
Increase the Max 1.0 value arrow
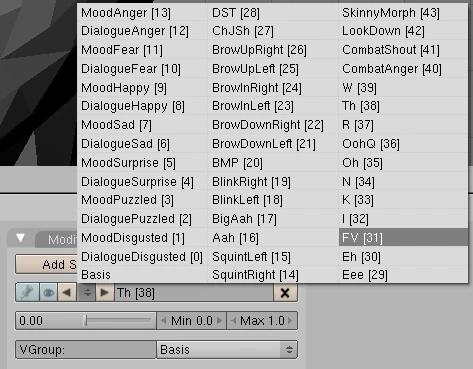290,321
